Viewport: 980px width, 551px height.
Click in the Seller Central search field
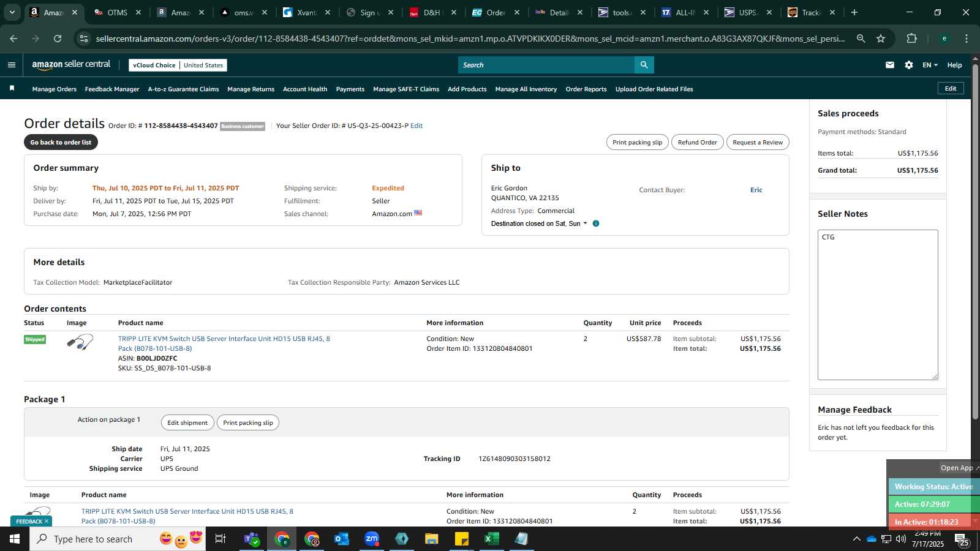[546, 65]
